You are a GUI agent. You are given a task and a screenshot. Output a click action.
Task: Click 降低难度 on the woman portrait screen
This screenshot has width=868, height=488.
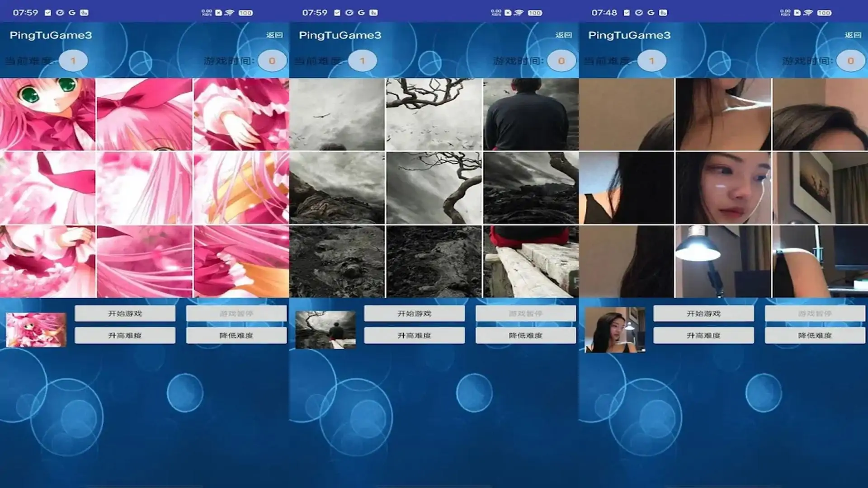click(x=815, y=335)
